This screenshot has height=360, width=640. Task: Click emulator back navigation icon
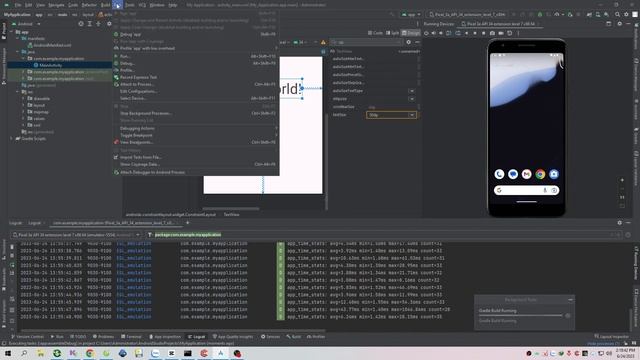467,33
